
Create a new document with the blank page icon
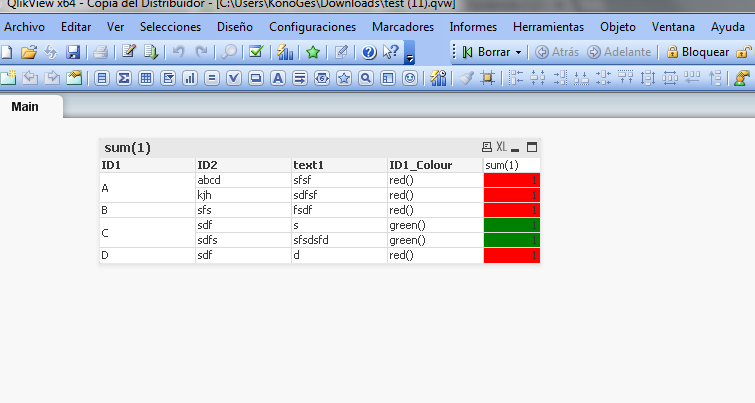(6, 52)
